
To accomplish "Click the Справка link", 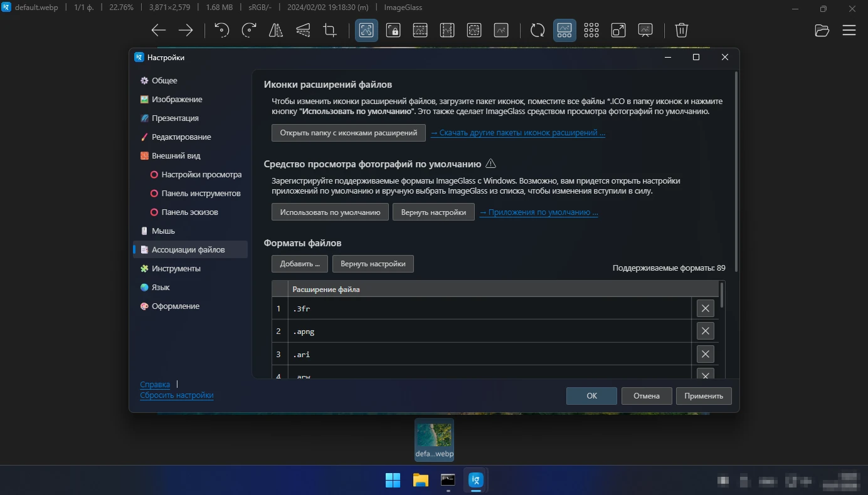I will [155, 385].
